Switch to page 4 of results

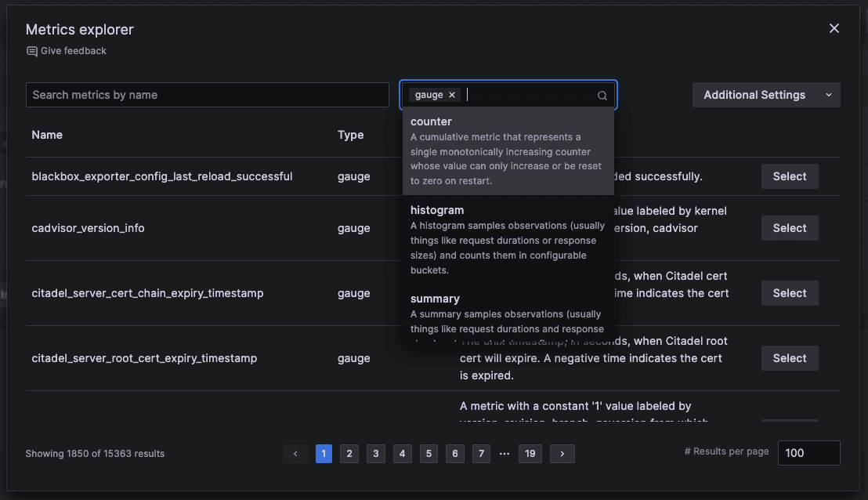tap(402, 453)
